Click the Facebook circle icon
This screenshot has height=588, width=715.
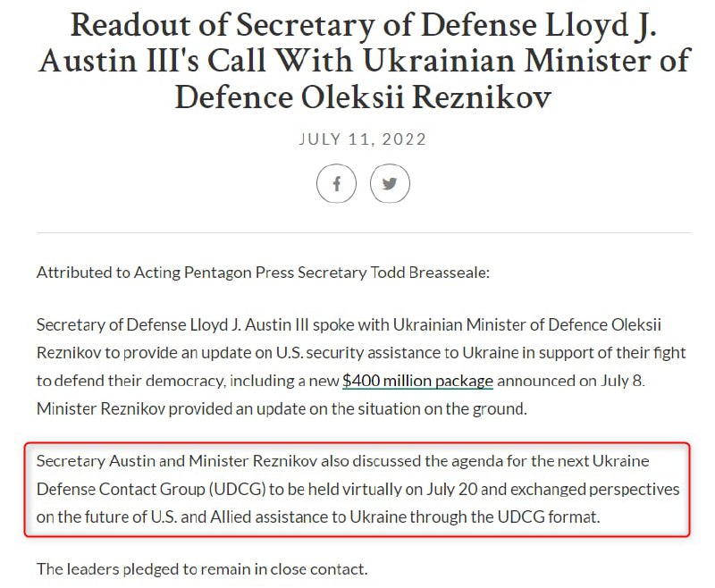pos(337,183)
